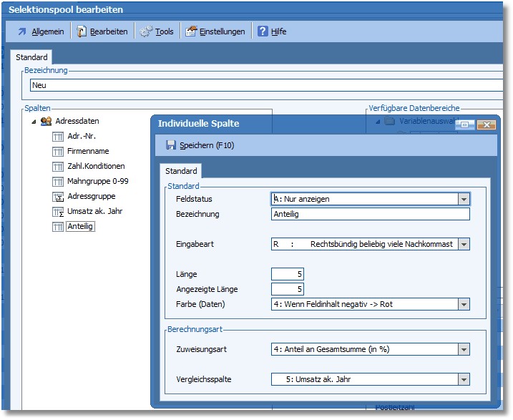This screenshot has width=513, height=420.
Task: Select the Adr.-Nr. column item
Action: pyautogui.click(x=82, y=136)
